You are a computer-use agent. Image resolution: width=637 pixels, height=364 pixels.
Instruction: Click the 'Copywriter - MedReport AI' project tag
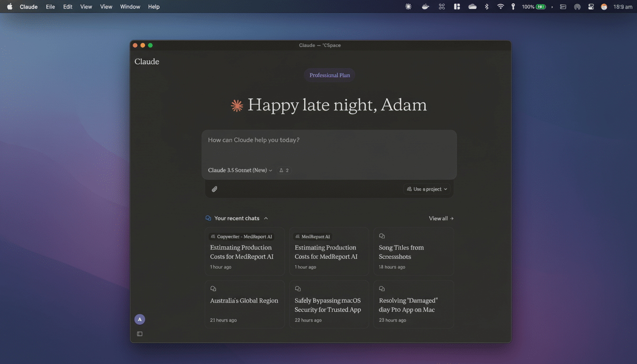[242, 237]
